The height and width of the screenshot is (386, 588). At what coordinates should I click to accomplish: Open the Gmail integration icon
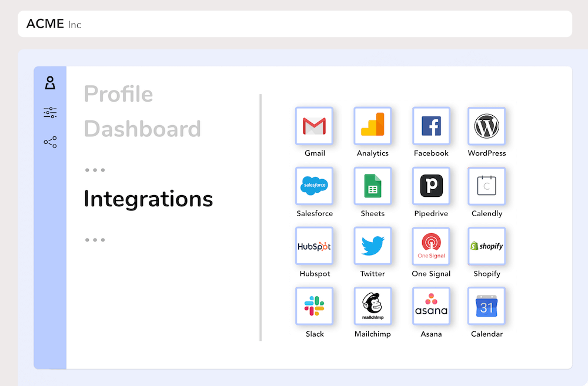coord(314,126)
